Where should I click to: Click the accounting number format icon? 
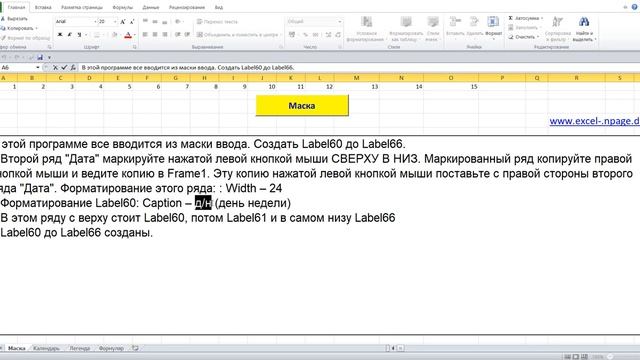tap(292, 35)
